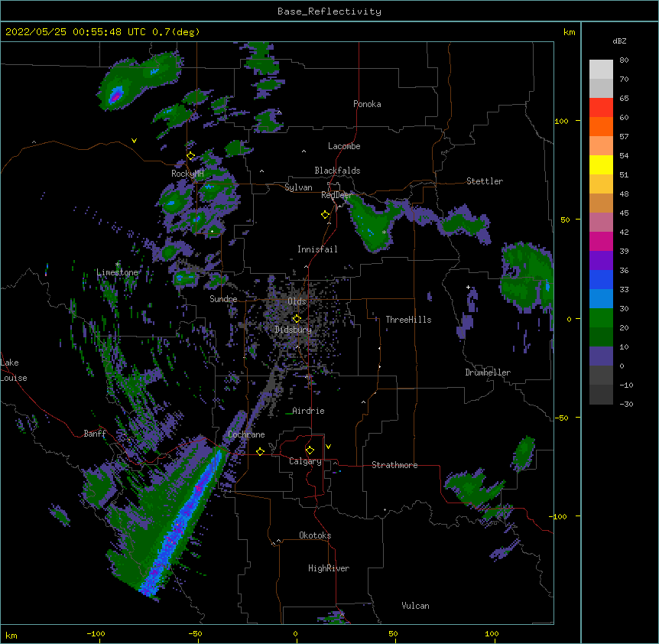Select the Okotoks label
This screenshot has height=644, width=659.
(x=315, y=535)
